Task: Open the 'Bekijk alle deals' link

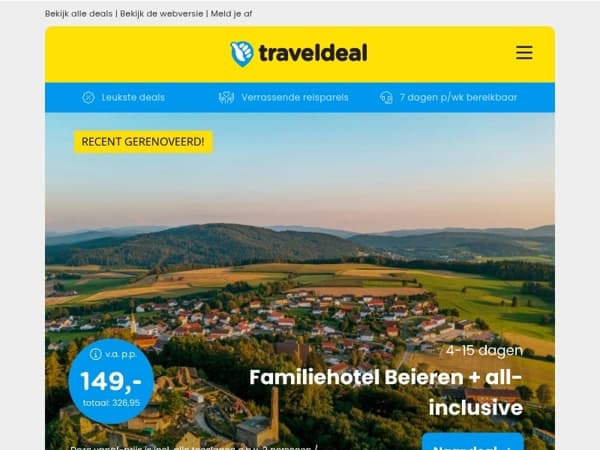Action: click(x=78, y=14)
